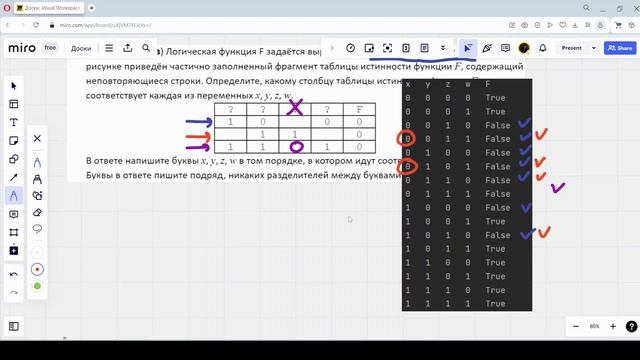This screenshot has height=360, width=640.
Task: Open the browser downloads icon
Action: pos(575,25)
